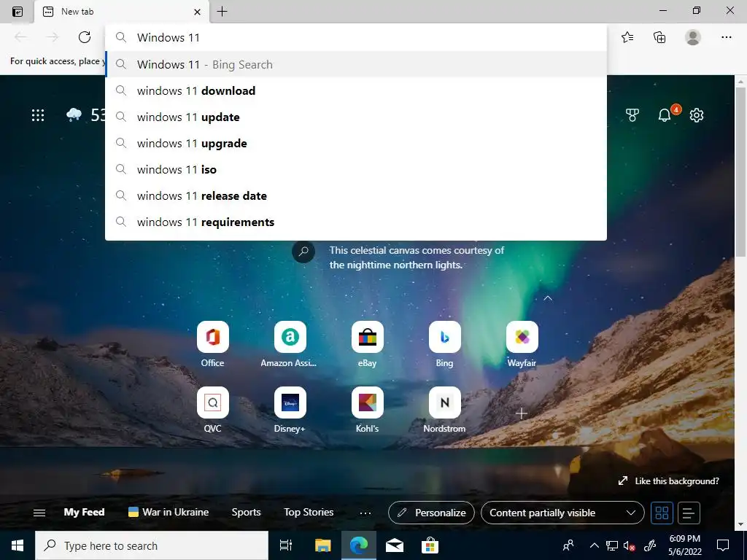
Task: Unmute the system volume tray icon
Action: [630, 545]
